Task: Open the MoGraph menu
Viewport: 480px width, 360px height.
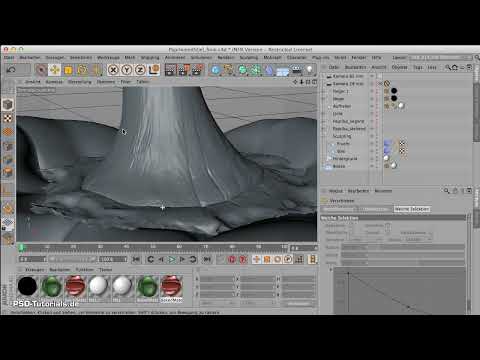Action: pos(272,58)
